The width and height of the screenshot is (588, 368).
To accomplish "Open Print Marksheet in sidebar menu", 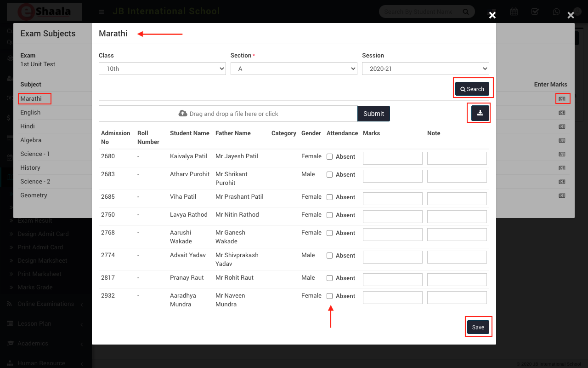I will coord(40,274).
